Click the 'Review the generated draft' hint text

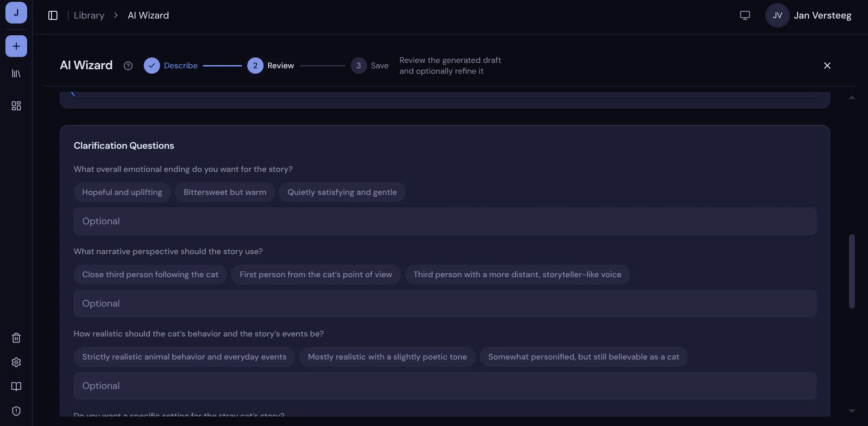click(450, 66)
